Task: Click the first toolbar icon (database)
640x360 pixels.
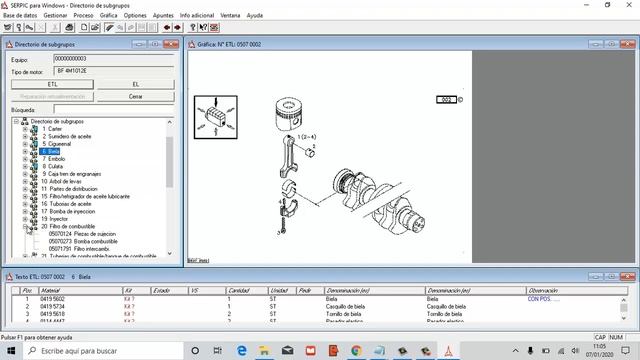Action: (x=8, y=27)
